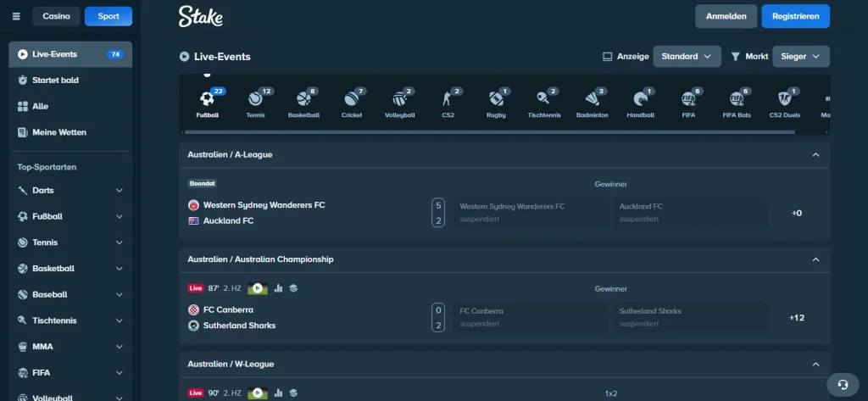Collapse the Australien / A-League section
Viewport: 868px width, 401px height.
(815, 154)
